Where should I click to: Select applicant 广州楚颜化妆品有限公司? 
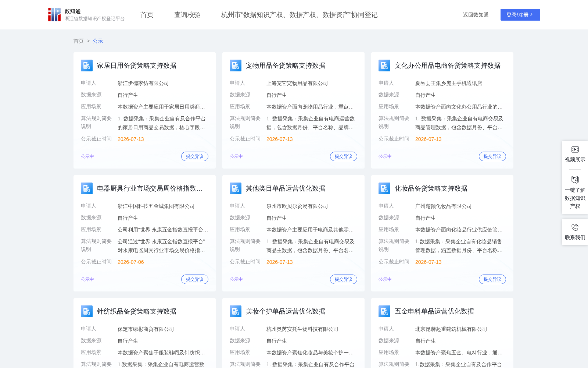[x=444, y=206]
